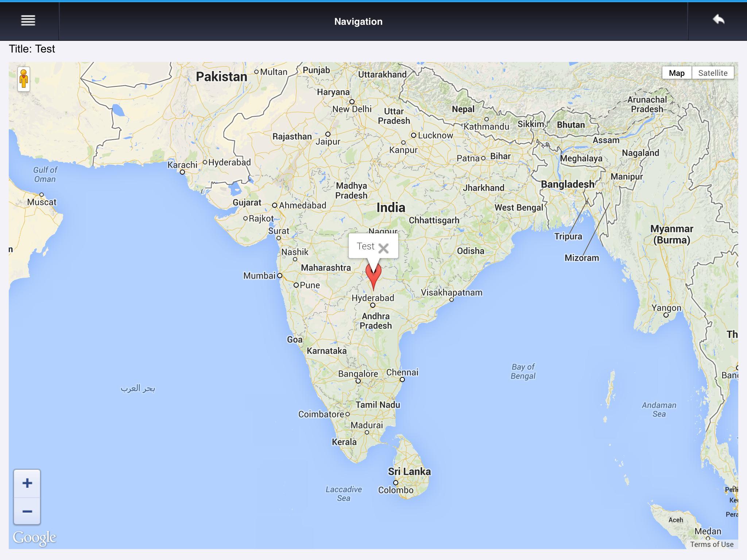Screen dimensions: 747x560
Task: Click the Chennai city label
Action: [x=402, y=372]
